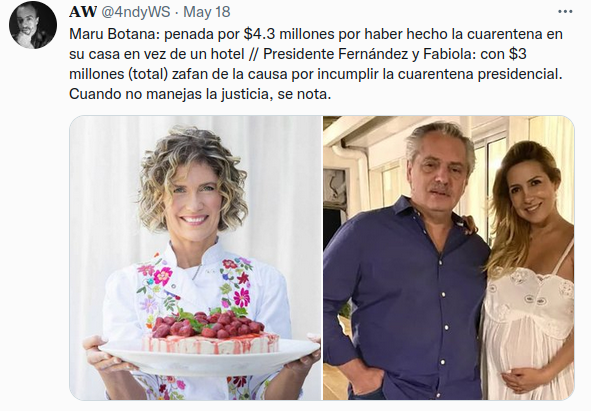Click the "Presidente Fernández y Fabiola" phrase

pos(366,54)
